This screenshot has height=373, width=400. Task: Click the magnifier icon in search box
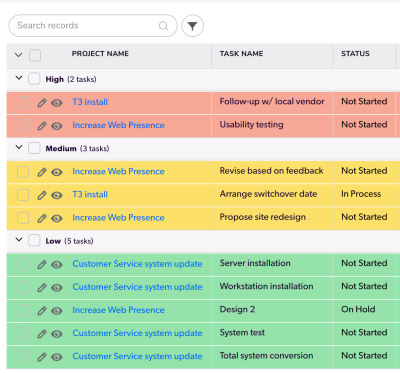pyautogui.click(x=163, y=26)
